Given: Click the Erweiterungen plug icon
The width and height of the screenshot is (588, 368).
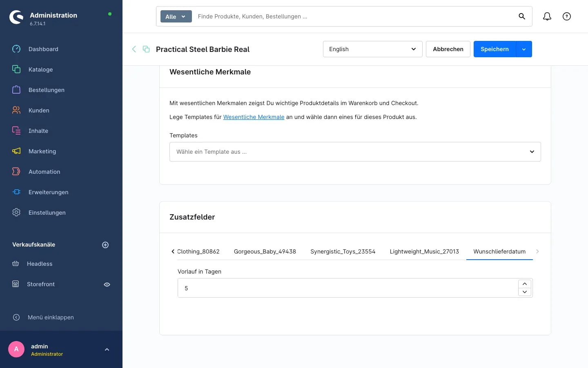Looking at the screenshot, I should pos(16,192).
